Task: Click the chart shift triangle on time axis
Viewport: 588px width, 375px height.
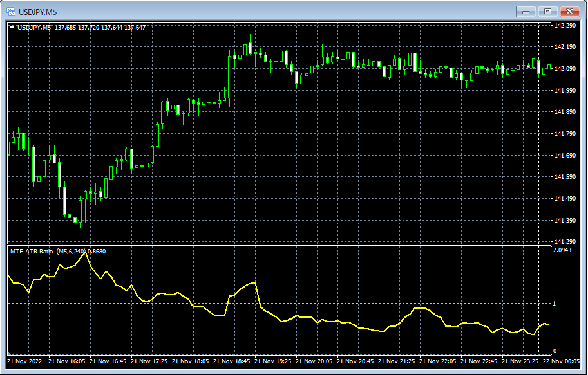Action: (9, 353)
